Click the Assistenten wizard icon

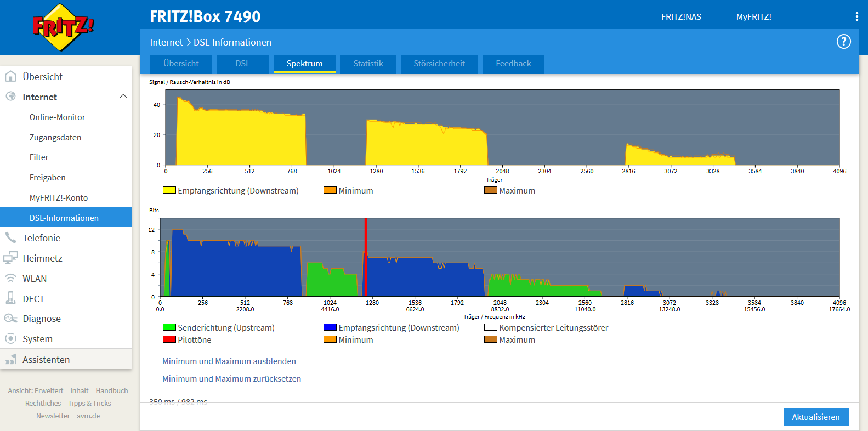coord(10,359)
